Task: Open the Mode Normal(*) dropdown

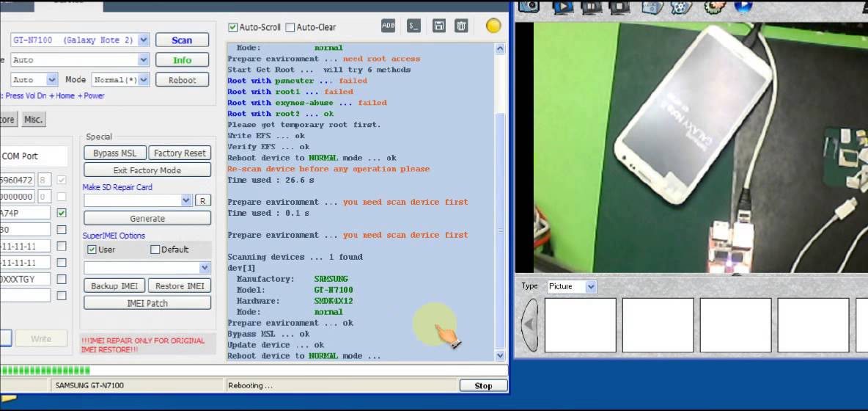Action: [144, 80]
